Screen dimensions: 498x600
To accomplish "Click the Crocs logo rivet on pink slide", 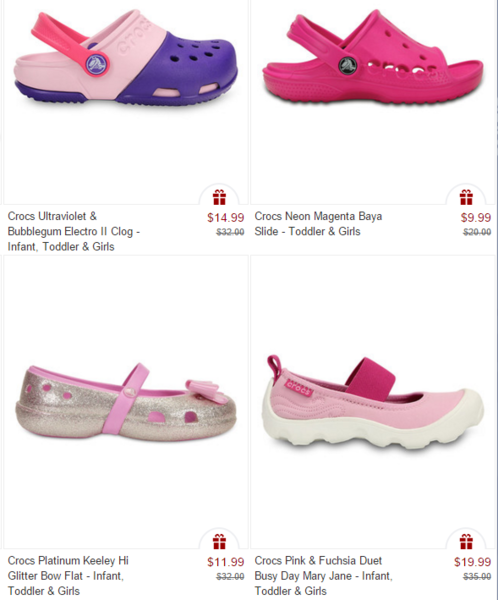I will coord(348,65).
